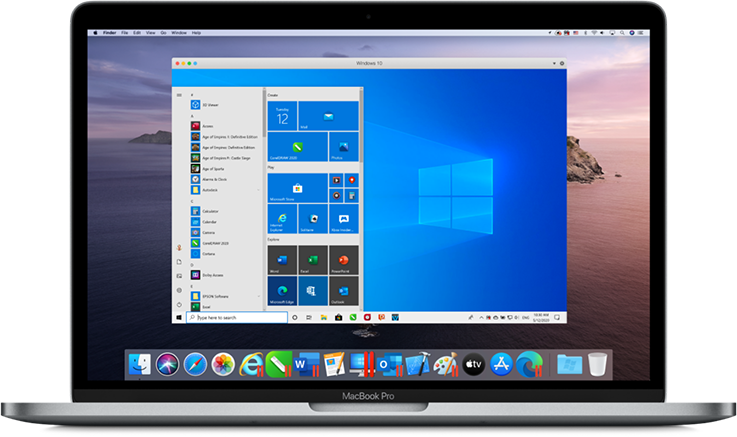Open the Outlook tile in Start

click(344, 291)
